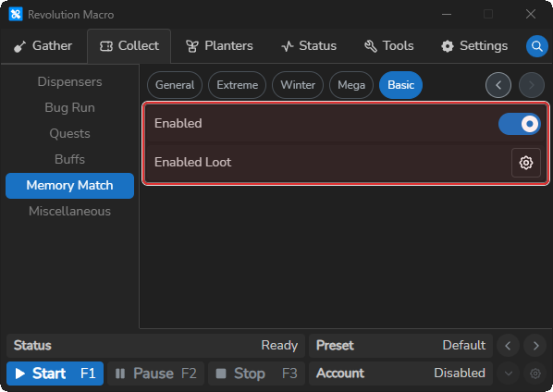Switch to next preset arrow

point(535,346)
